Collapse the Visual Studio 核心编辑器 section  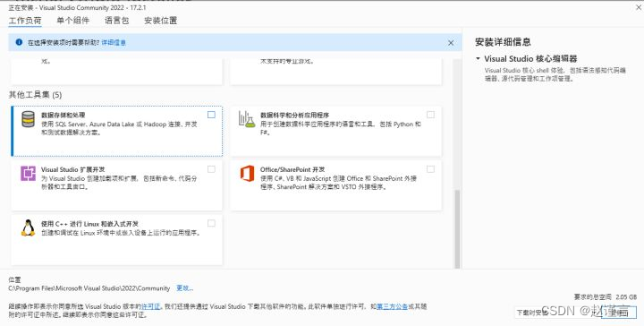point(478,59)
